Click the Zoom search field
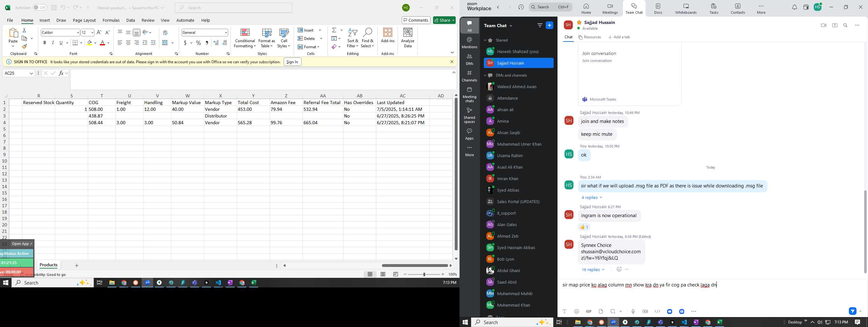868x327 pixels. coord(550,7)
